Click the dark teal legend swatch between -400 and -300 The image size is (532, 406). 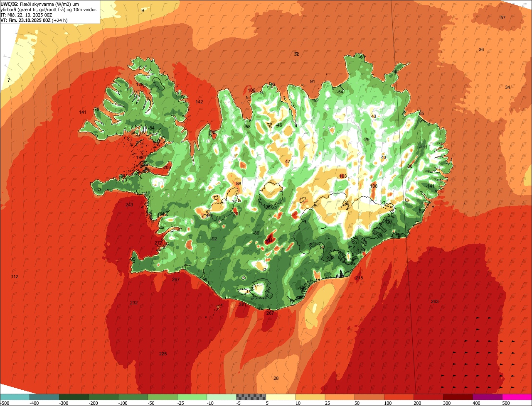[x=44, y=397]
